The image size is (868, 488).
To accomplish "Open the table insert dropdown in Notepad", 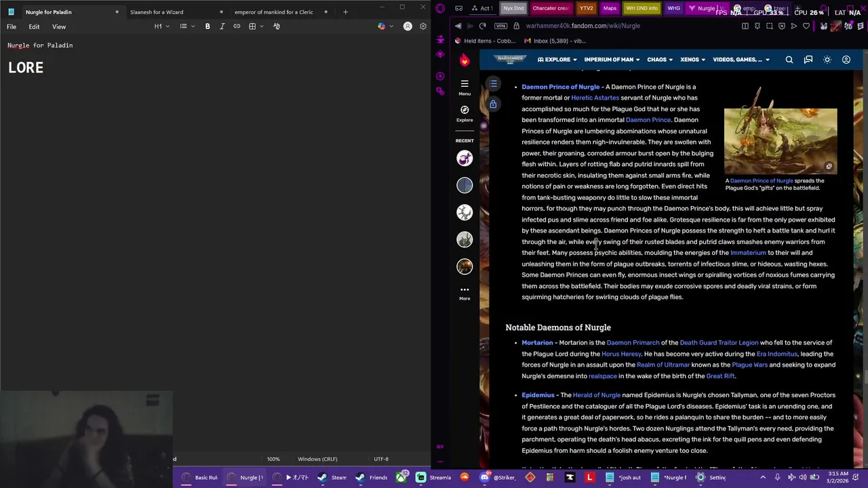I will click(256, 26).
